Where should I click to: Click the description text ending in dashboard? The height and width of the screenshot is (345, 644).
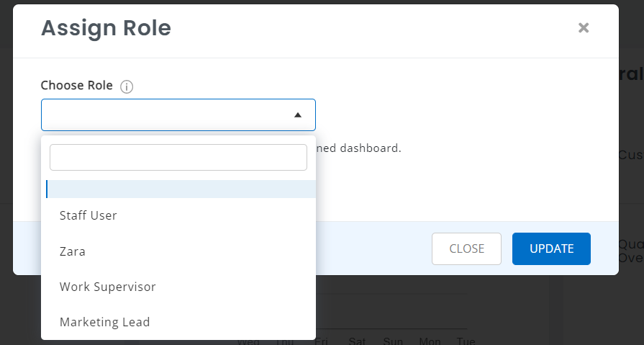[358, 148]
